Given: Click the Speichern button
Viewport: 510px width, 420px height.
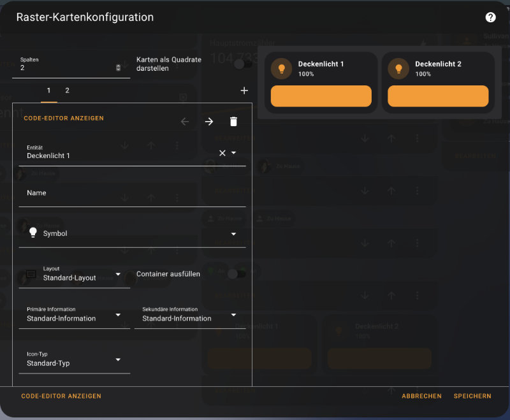Looking at the screenshot, I should point(472,396).
